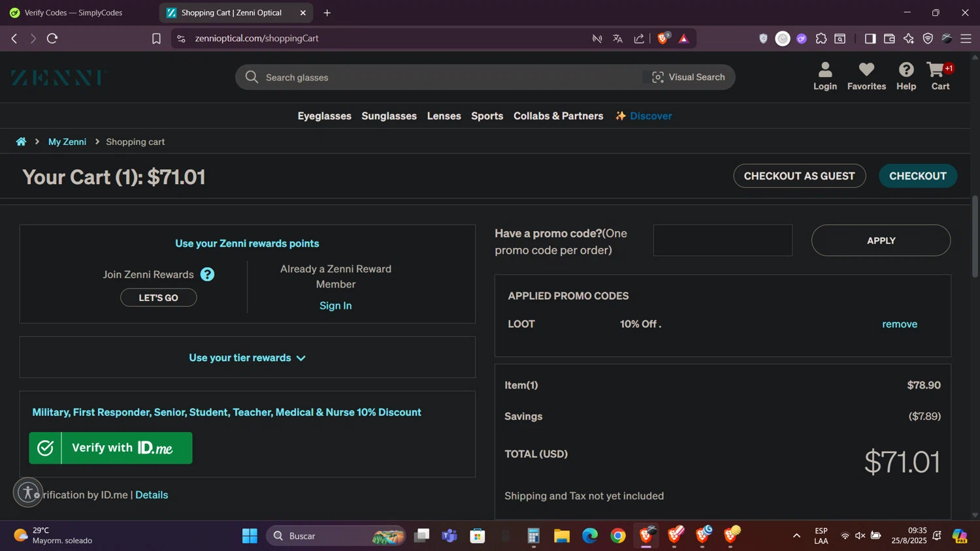980x551 pixels.
Task: Open a new browser tab
Action: tap(327, 12)
